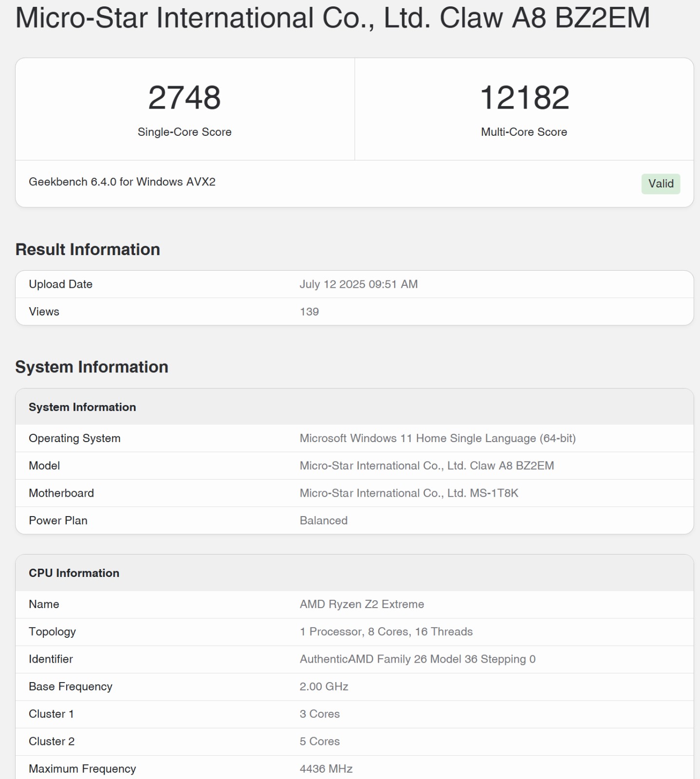Click the Topology row label
This screenshot has height=779, width=700.
click(x=52, y=632)
